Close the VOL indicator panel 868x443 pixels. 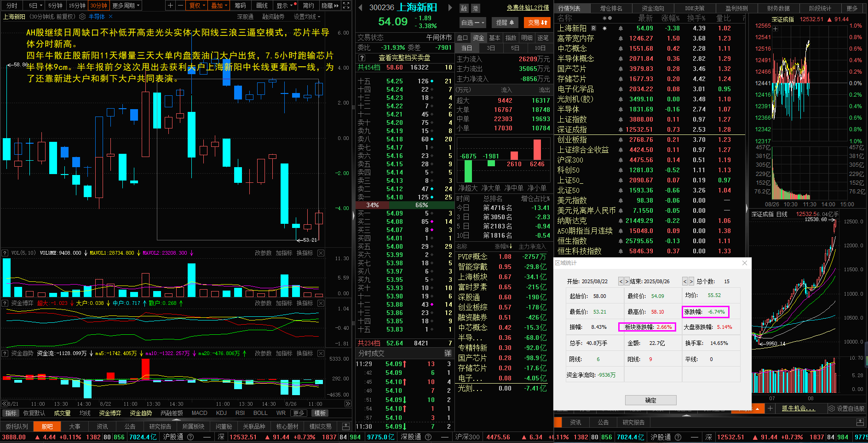(321, 253)
